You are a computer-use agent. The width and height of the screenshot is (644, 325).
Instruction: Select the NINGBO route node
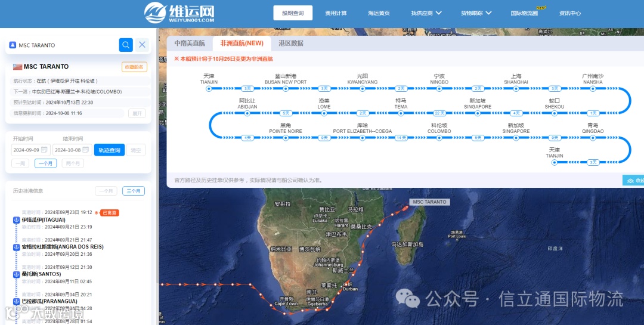coord(439,89)
